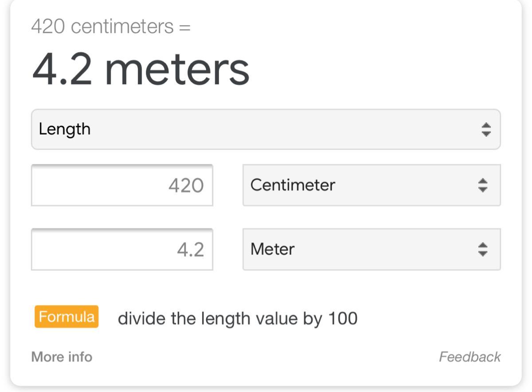Click the large 4.2 meters result text
Viewport: 532px width, 392px height.
(141, 69)
